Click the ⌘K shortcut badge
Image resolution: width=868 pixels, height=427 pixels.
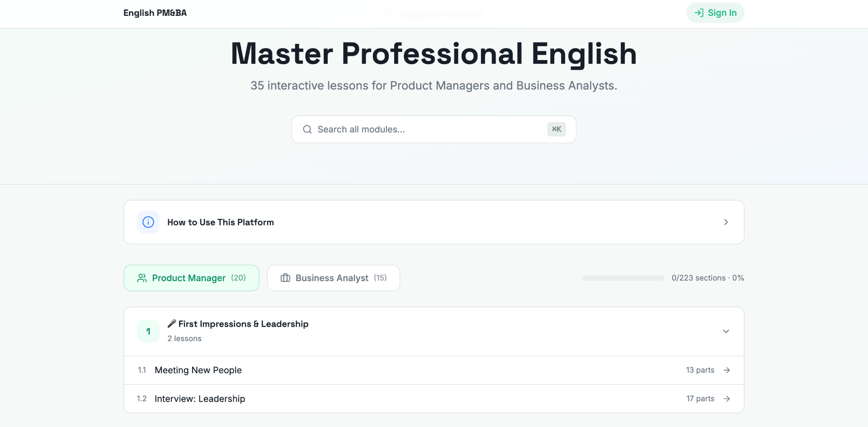tap(557, 129)
